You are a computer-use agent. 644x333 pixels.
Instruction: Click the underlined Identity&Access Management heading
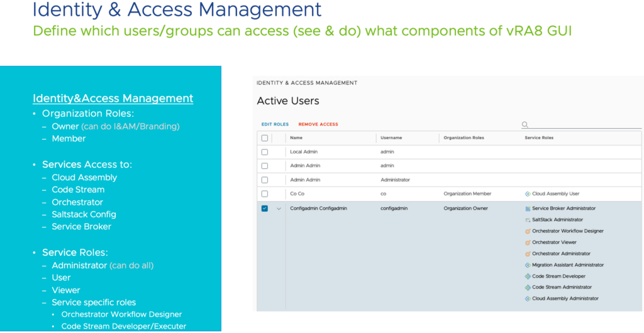[113, 99]
